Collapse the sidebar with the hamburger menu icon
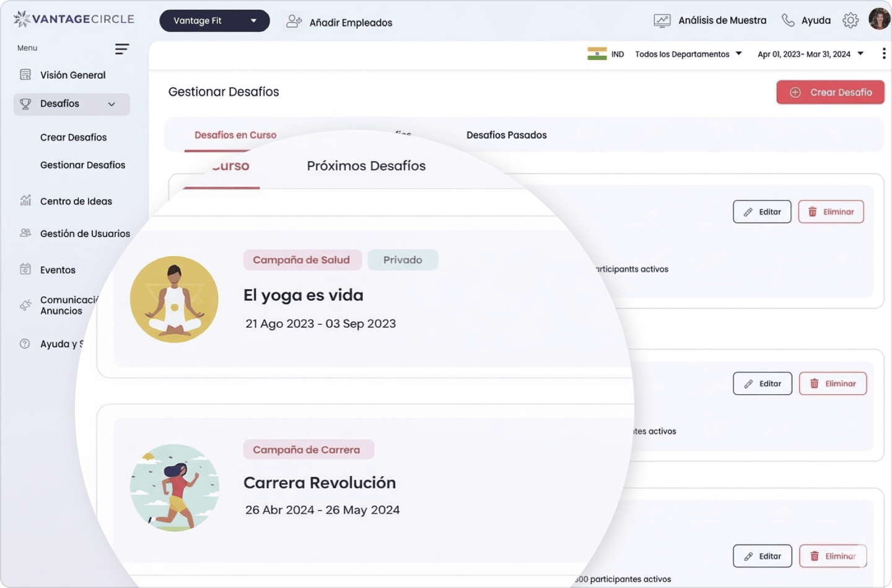892x588 pixels. click(x=122, y=49)
